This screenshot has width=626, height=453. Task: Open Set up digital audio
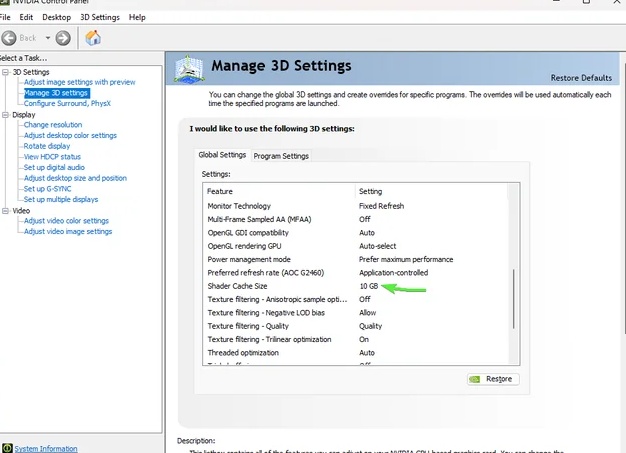(x=54, y=167)
